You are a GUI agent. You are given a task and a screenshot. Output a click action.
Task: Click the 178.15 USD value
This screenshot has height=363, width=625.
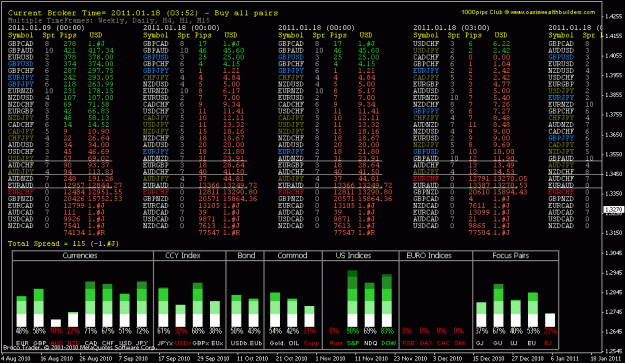pos(101,91)
